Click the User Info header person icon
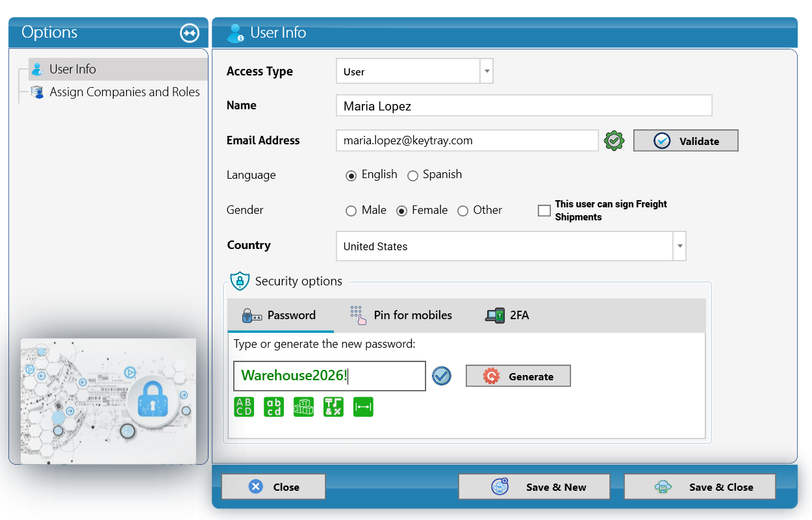 (x=235, y=33)
